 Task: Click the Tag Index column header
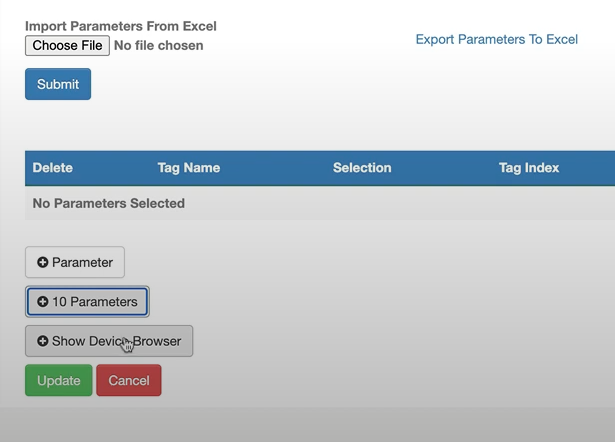pos(529,168)
